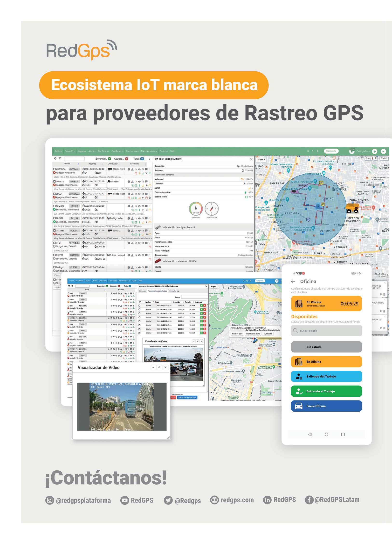Image resolution: width=392 pixels, height=544 pixels.
Task: Open the apps grid icon in green top bar
Action: click(x=383, y=151)
